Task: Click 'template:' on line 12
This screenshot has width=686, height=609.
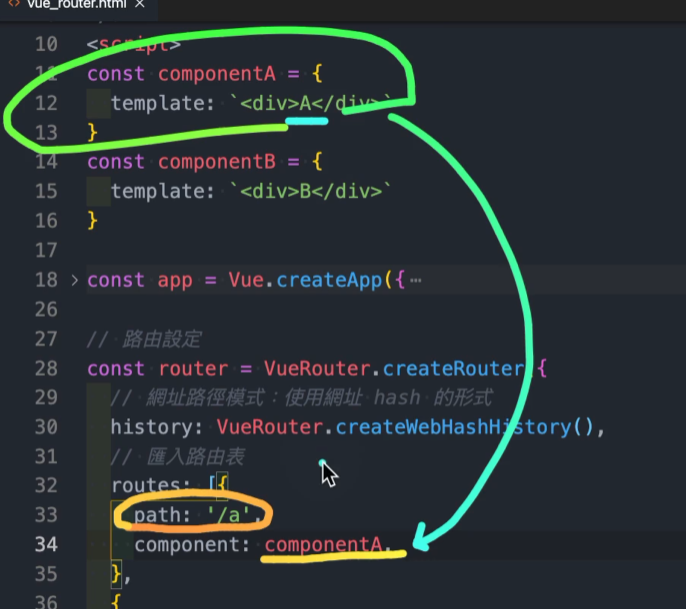Action: point(162,104)
